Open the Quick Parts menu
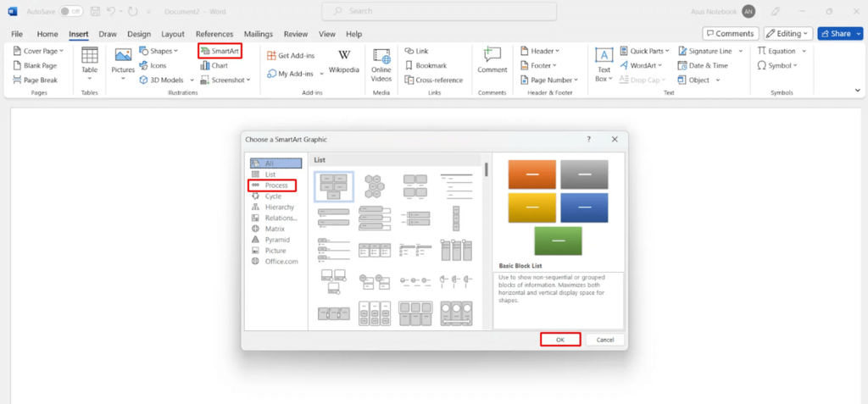 pyautogui.click(x=645, y=51)
